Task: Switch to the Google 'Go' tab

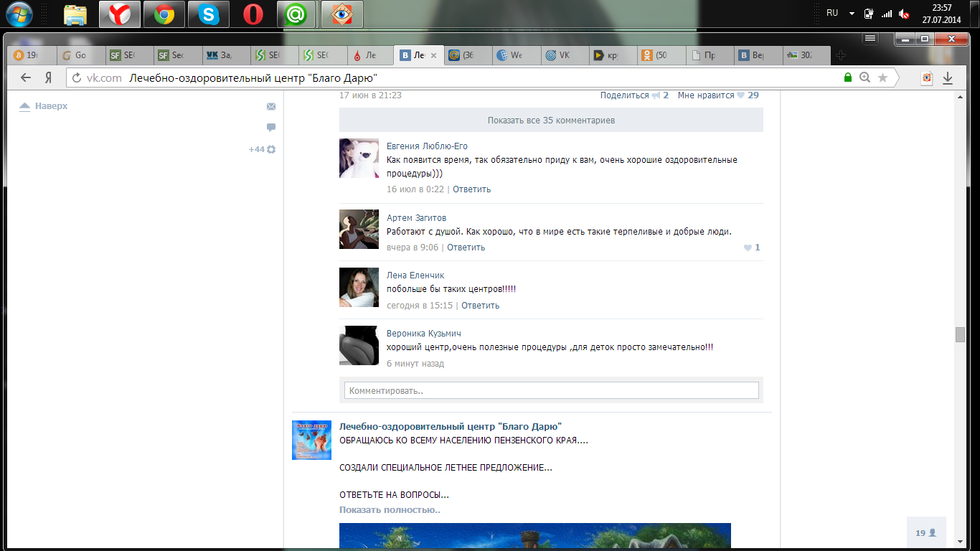Action: coord(81,55)
